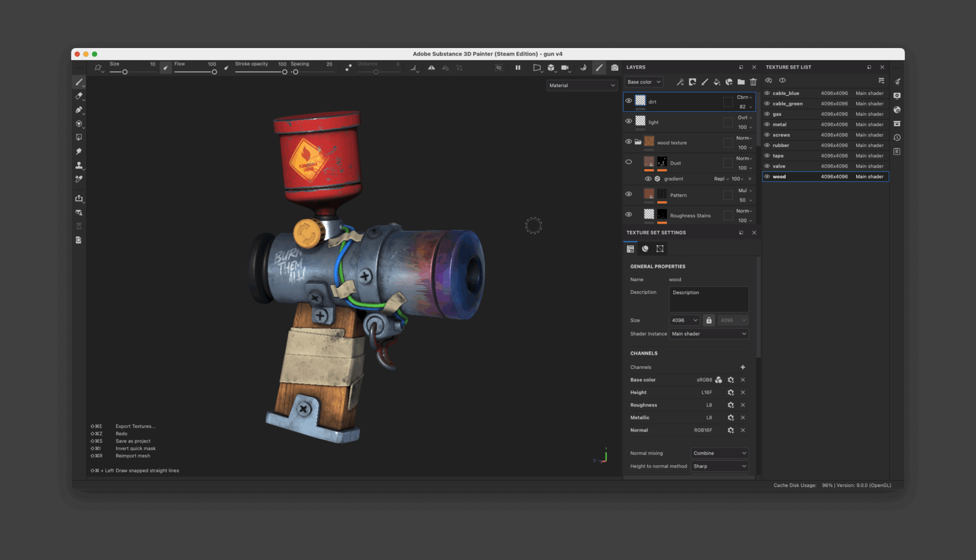976x560 pixels.
Task: Select the Paint brush tool in left toolbar
Action: [79, 82]
